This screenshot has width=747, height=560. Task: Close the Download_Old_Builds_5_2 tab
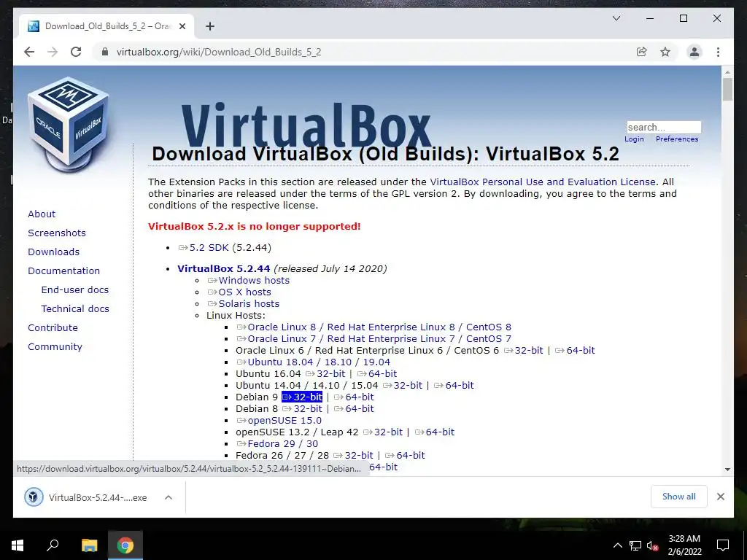(x=182, y=26)
